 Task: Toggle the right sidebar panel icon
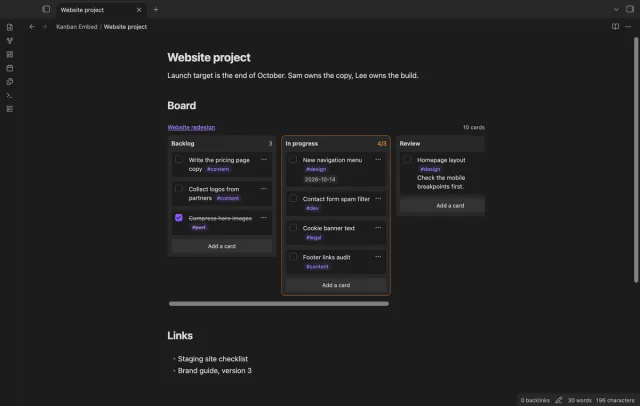pos(630,9)
